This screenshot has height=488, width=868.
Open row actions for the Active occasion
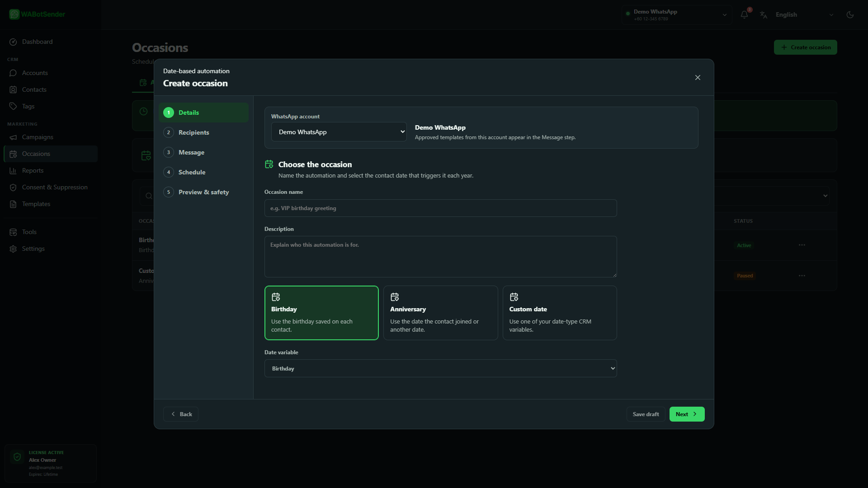coord(802,245)
